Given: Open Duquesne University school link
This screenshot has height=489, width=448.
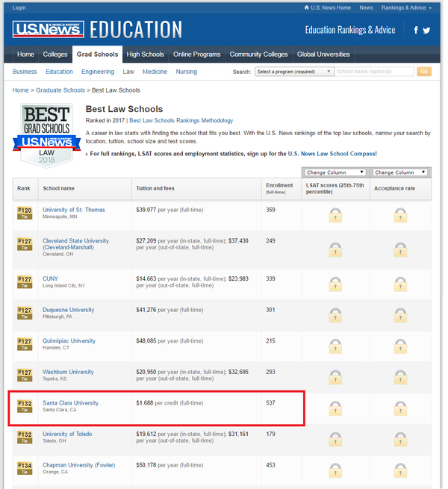Looking at the screenshot, I should coord(69,310).
